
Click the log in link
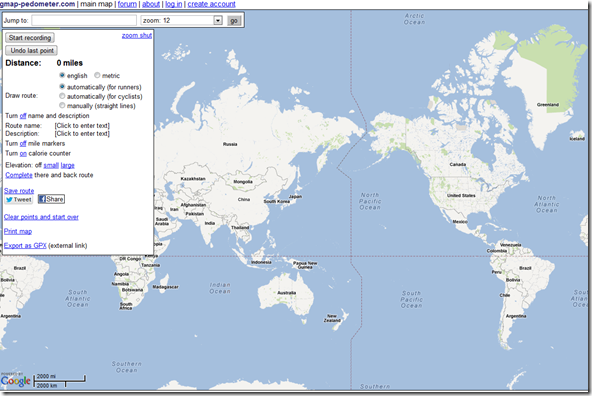(174, 4)
